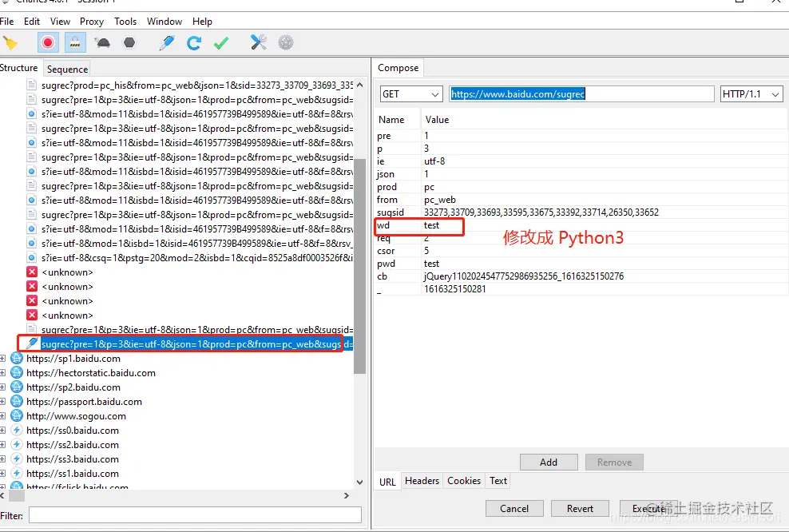Expand the https://ss0.baidu.com node
The height and width of the screenshot is (532, 789).
2,431
